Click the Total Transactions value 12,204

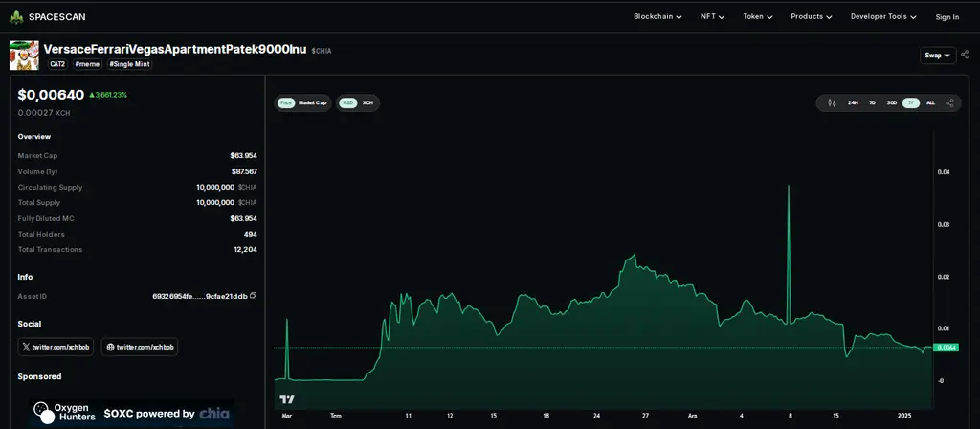[246, 250]
